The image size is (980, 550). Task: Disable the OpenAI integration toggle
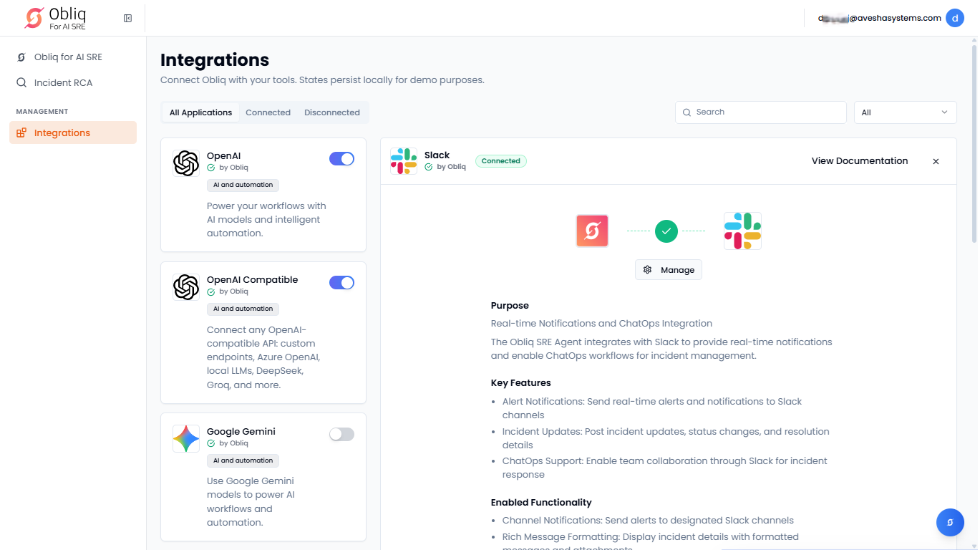coord(341,159)
